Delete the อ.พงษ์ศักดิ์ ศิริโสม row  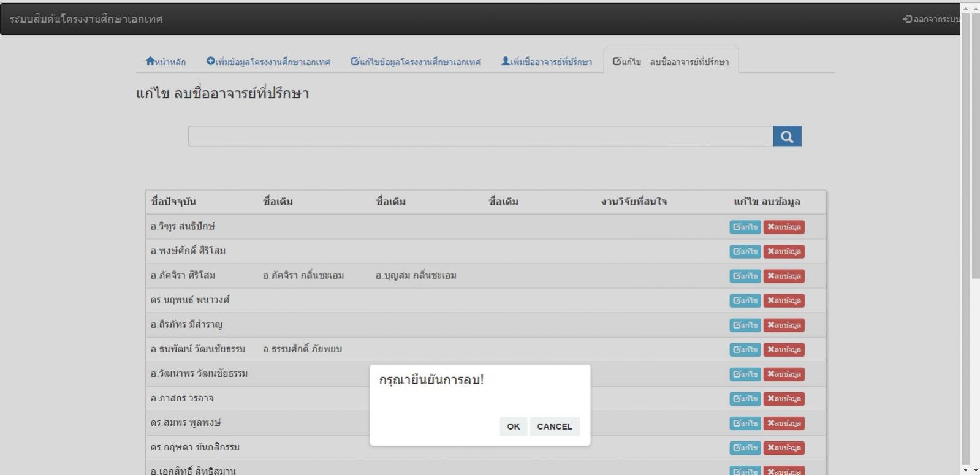click(x=784, y=251)
